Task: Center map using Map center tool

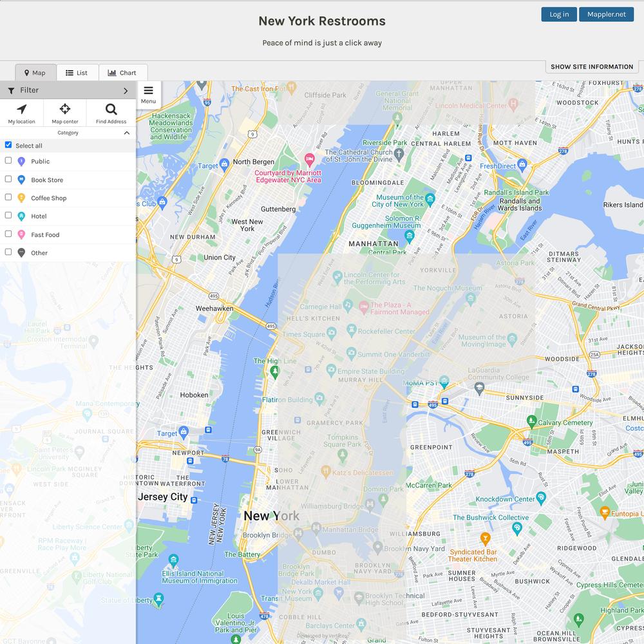Action: click(x=65, y=113)
